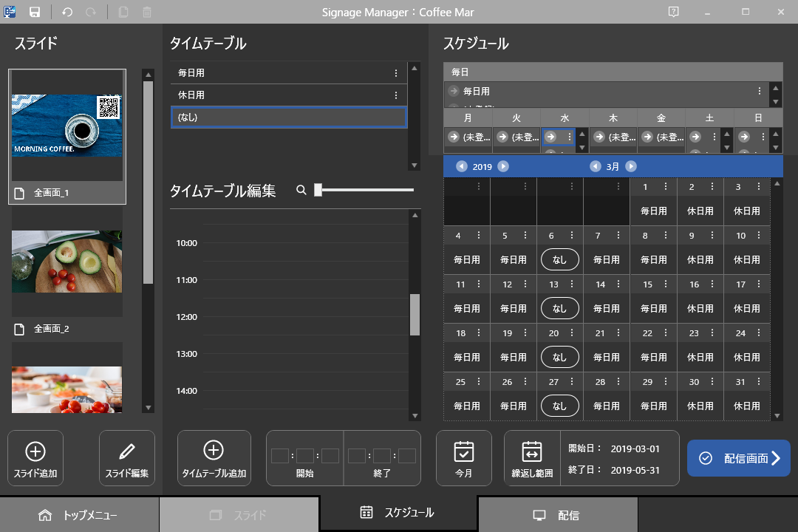798x532 pixels.
Task: Click the スライド編集 pencil icon
Action: [x=127, y=451]
